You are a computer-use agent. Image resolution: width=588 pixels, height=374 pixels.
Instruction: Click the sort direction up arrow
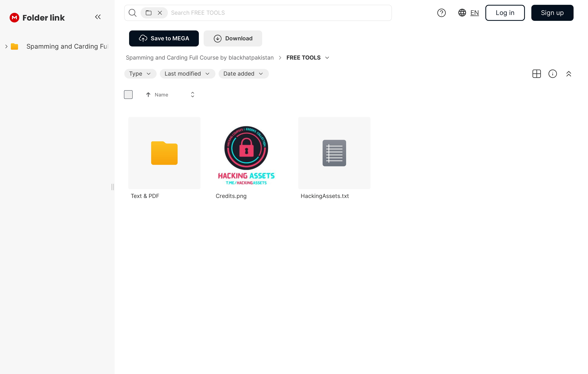pos(148,94)
